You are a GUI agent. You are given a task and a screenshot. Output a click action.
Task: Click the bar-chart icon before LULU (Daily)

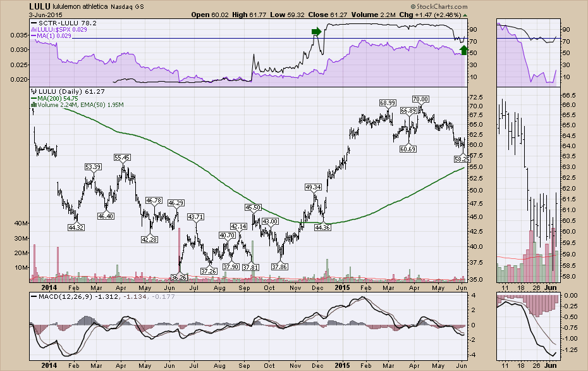pos(34,91)
